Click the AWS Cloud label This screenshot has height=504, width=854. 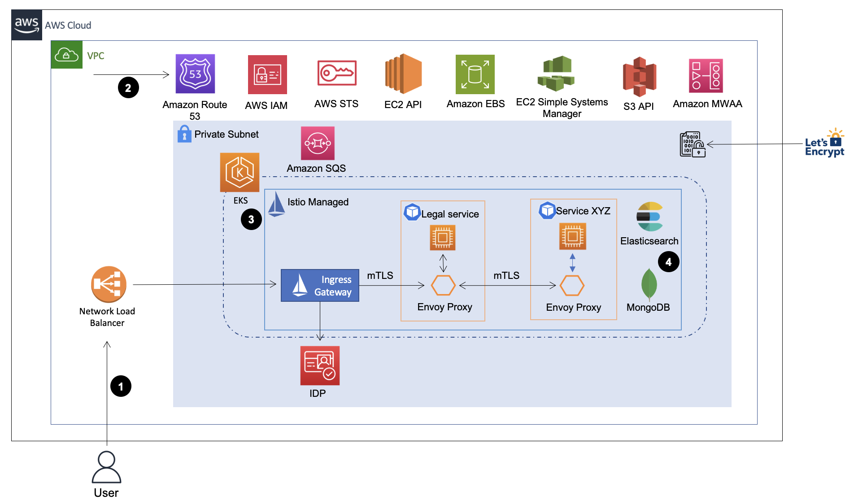[68, 25]
